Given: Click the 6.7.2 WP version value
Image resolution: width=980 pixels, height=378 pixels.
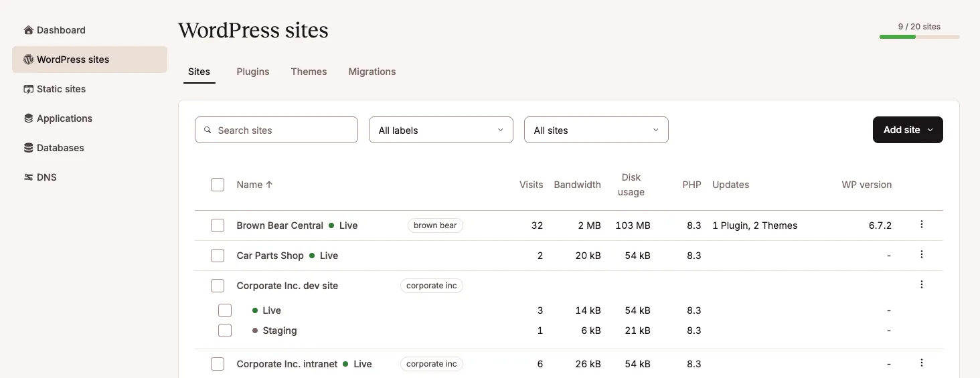Looking at the screenshot, I should click(x=880, y=225).
